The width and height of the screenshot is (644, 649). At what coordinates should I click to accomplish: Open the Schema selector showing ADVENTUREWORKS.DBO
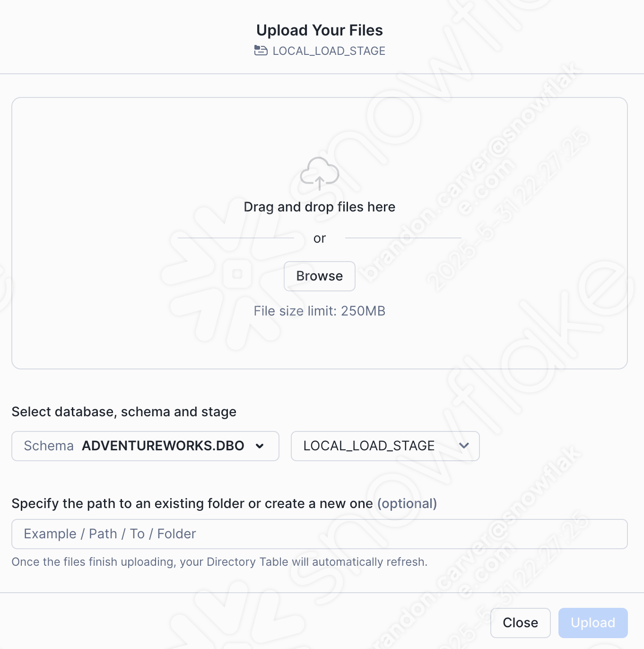tap(145, 446)
